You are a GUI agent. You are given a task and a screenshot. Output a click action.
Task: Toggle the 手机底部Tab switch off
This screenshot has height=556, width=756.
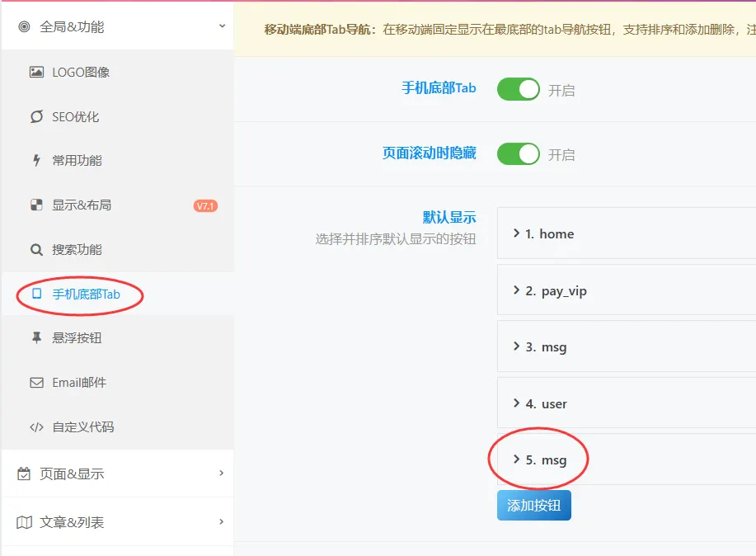pos(519,89)
